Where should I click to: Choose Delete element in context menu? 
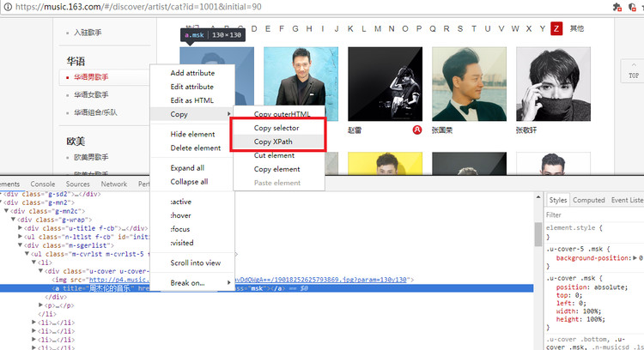click(x=192, y=148)
